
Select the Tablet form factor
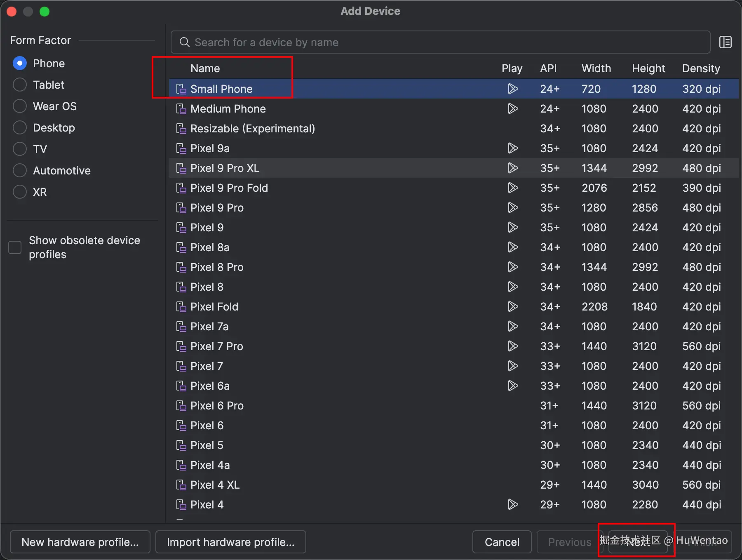click(20, 85)
